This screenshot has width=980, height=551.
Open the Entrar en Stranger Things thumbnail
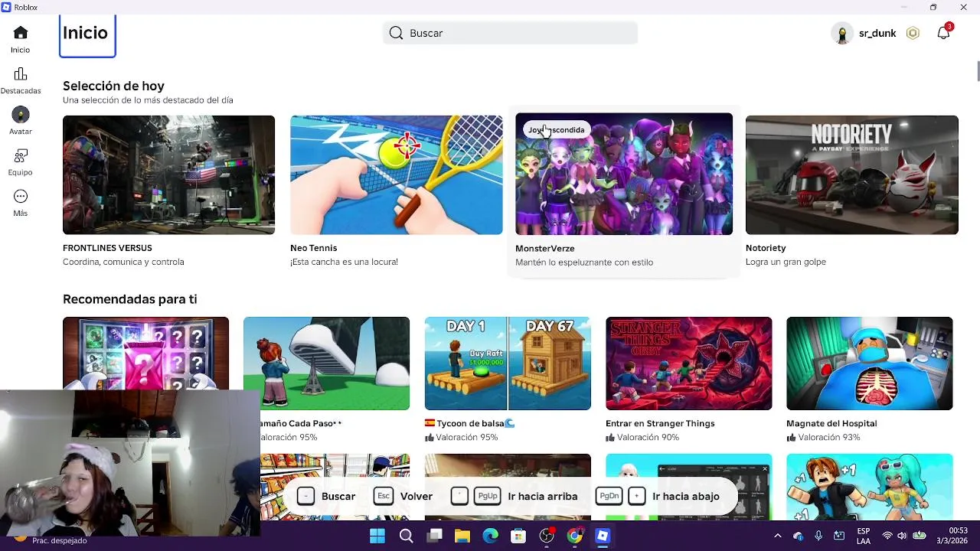689,364
